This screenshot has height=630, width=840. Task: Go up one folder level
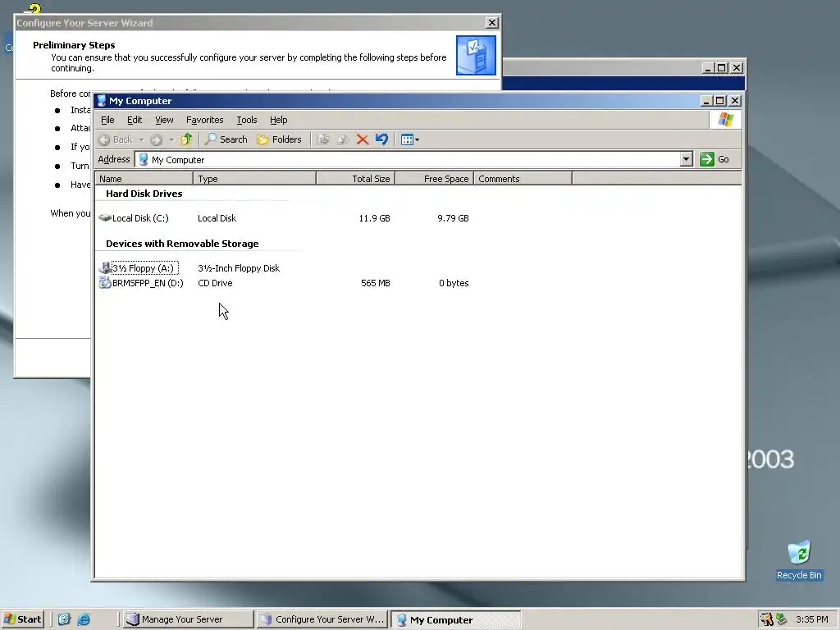pyautogui.click(x=186, y=139)
